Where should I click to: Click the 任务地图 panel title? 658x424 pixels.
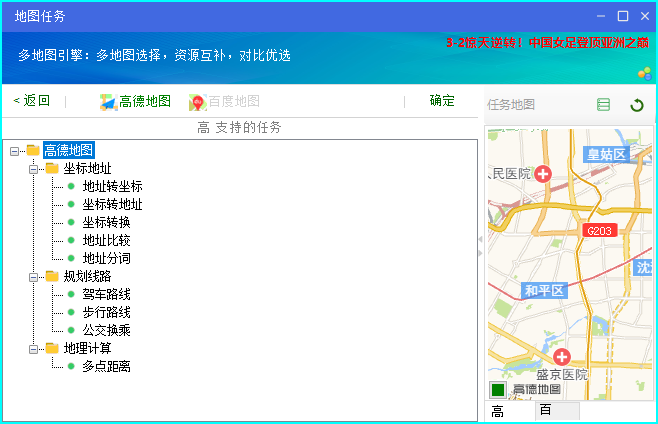coord(511,105)
